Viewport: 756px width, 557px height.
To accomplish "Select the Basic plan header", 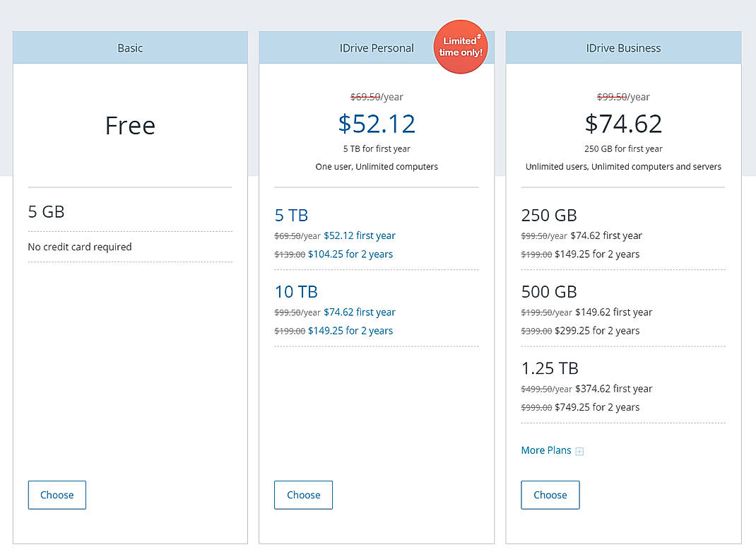I will (130, 48).
